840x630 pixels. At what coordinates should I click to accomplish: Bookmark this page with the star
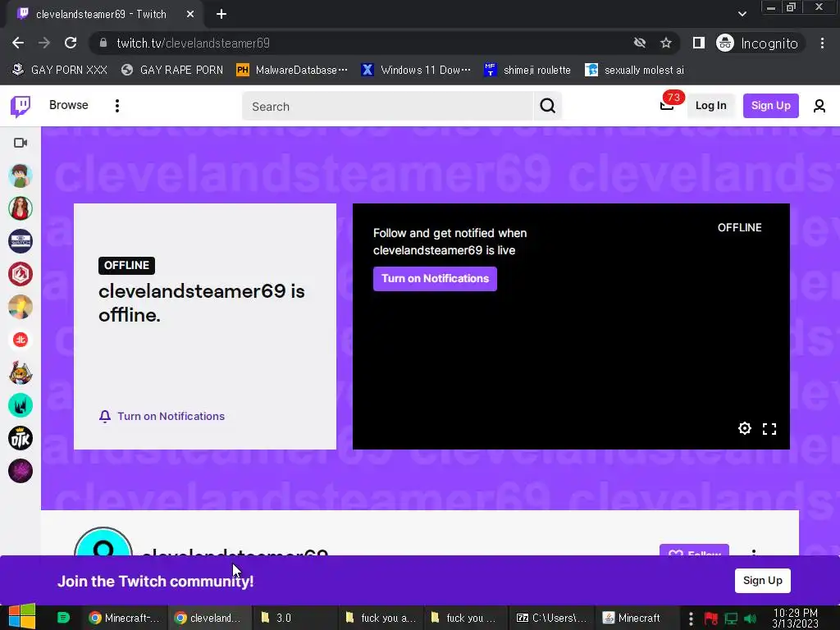(x=666, y=43)
